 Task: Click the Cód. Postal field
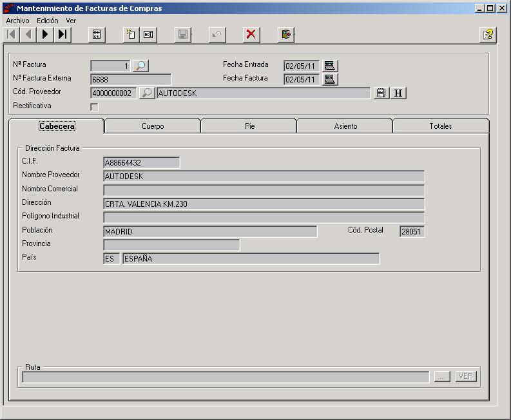tap(412, 232)
